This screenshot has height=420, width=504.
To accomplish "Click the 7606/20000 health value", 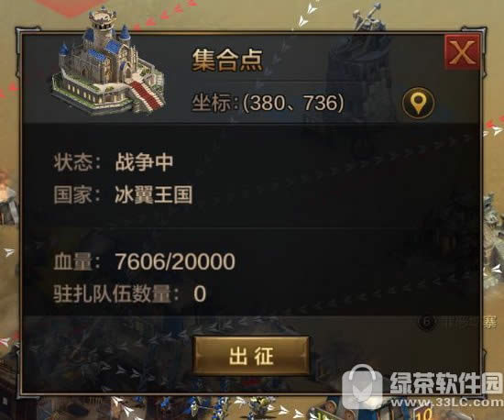I will point(175,261).
